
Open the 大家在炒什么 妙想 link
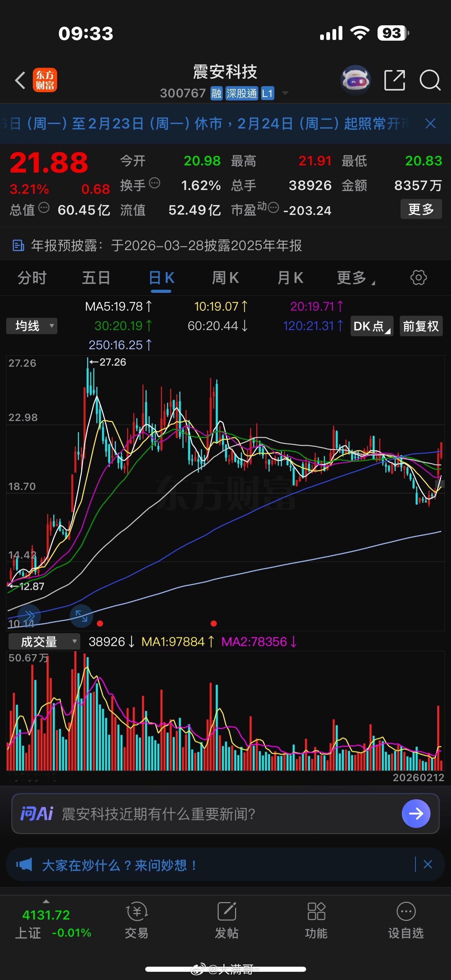click(x=119, y=865)
